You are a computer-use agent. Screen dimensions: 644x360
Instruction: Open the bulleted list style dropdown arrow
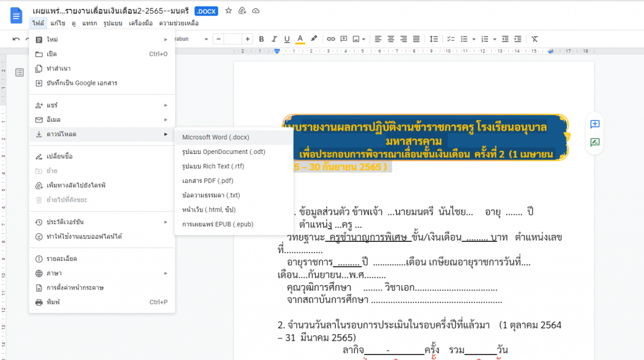474,40
